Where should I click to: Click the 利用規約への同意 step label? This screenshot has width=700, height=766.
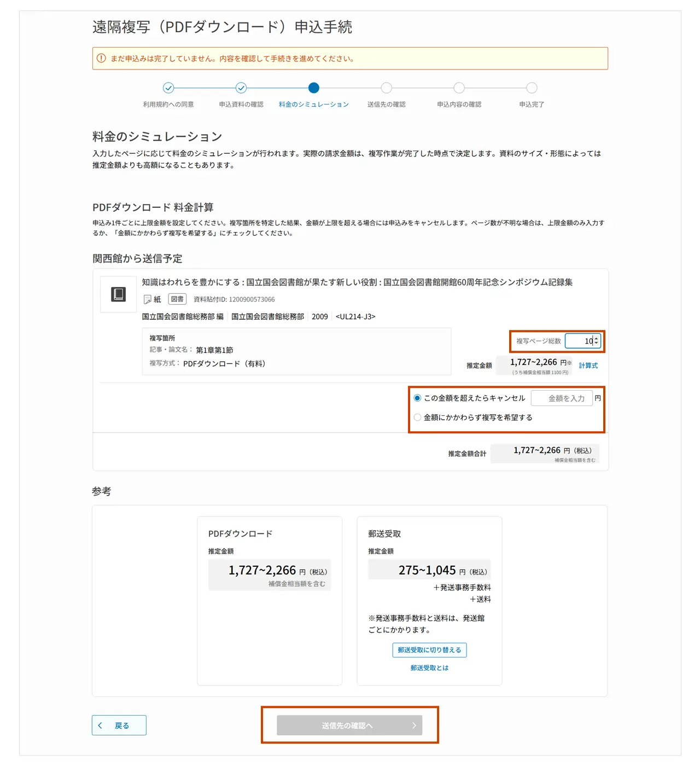click(x=168, y=105)
